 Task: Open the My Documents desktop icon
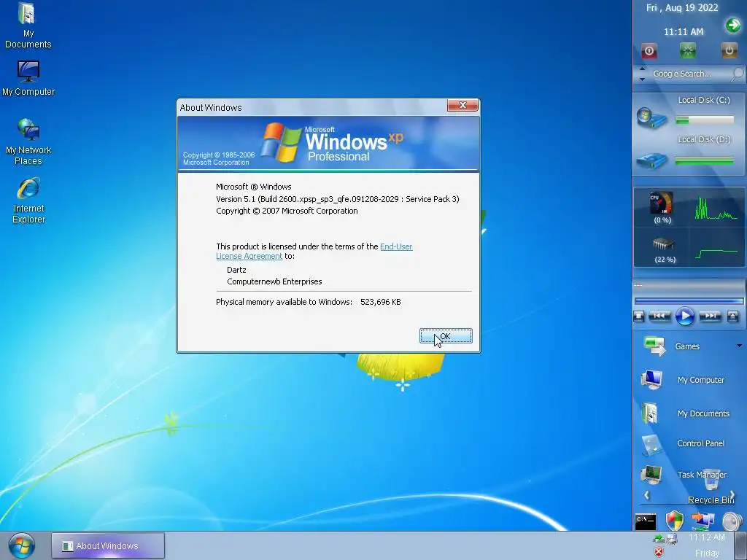28,26
